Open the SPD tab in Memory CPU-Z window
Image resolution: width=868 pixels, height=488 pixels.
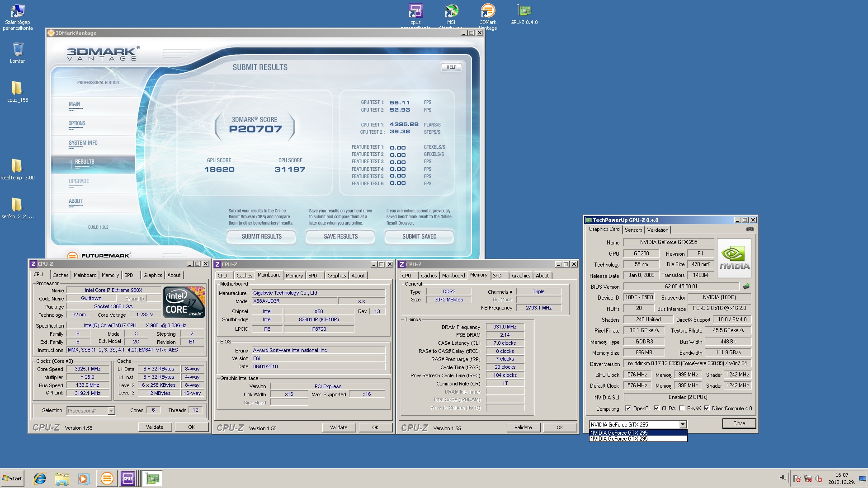(x=497, y=276)
